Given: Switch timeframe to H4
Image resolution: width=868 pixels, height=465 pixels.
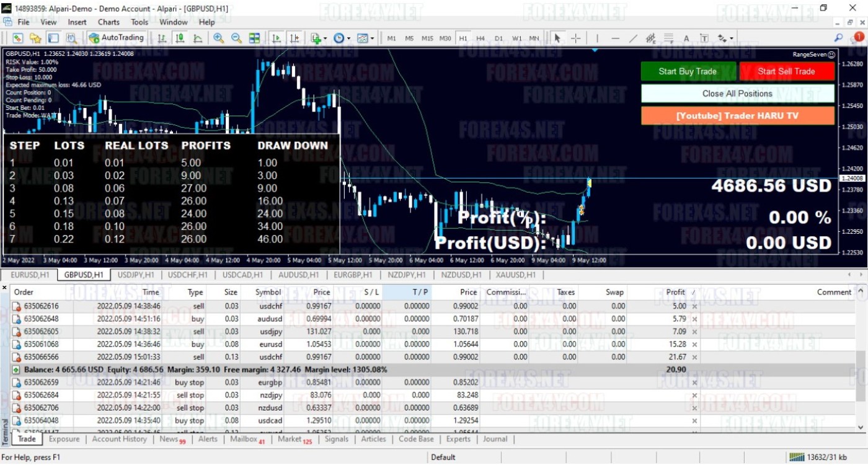Looking at the screenshot, I should click(x=480, y=38).
